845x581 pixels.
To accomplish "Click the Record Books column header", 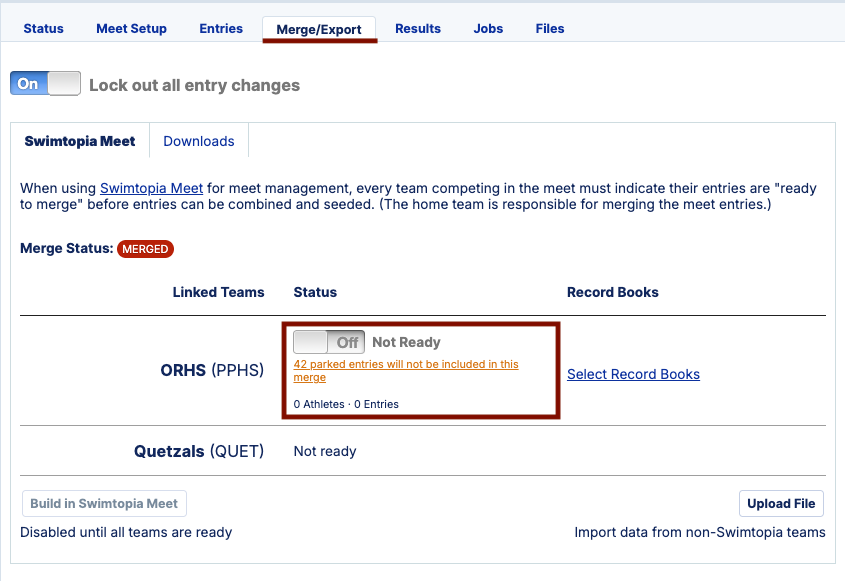I will pyautogui.click(x=613, y=292).
